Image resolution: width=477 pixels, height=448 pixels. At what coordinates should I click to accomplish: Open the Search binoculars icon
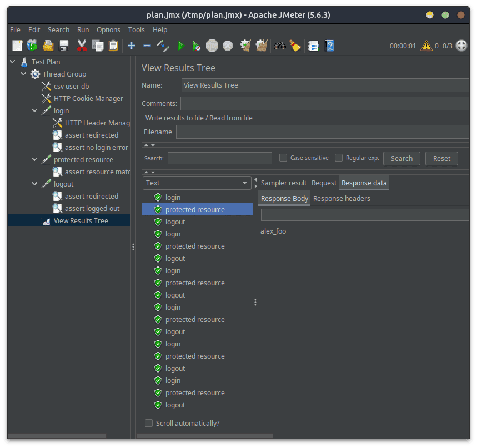tap(279, 46)
